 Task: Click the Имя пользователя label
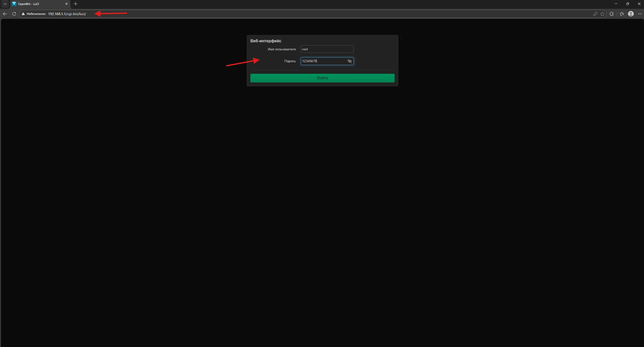pyautogui.click(x=281, y=49)
